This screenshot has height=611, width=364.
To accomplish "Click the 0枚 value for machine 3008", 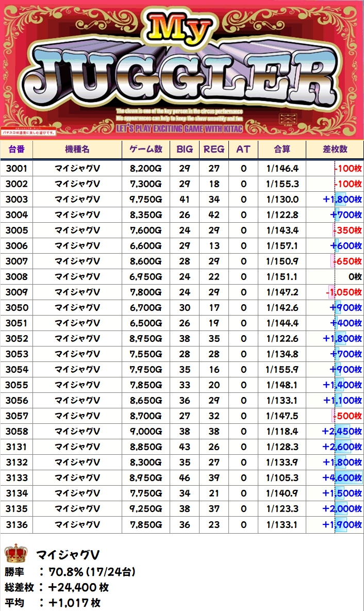I will [355, 277].
